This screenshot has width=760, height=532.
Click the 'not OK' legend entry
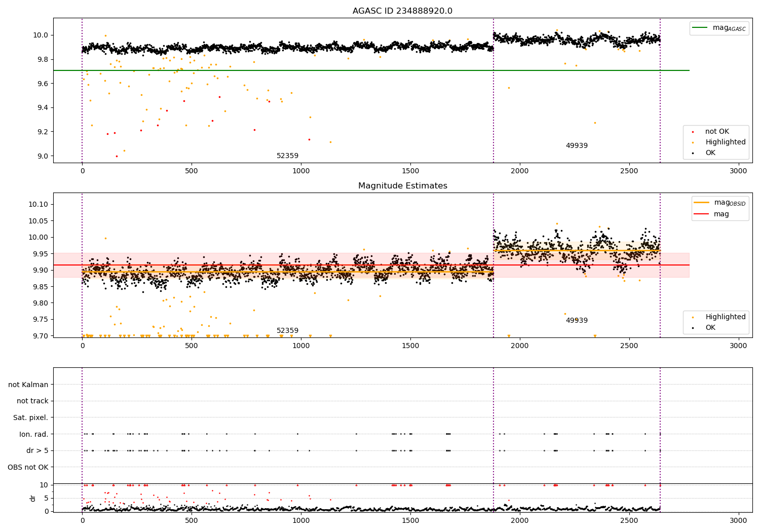717,132
